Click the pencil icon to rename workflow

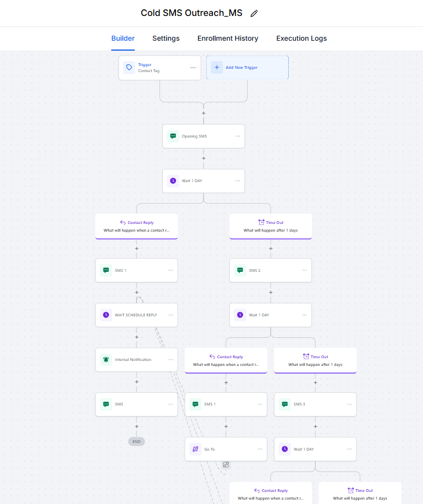pyautogui.click(x=254, y=13)
